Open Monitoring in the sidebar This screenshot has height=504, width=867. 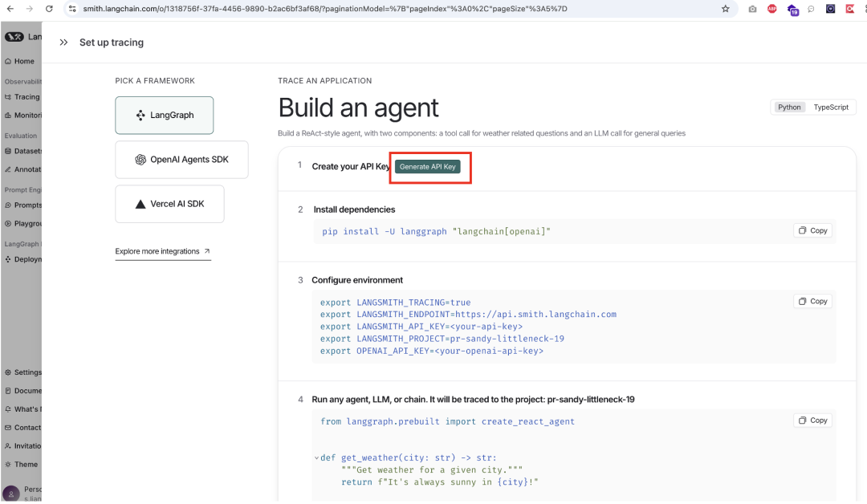pos(22,115)
